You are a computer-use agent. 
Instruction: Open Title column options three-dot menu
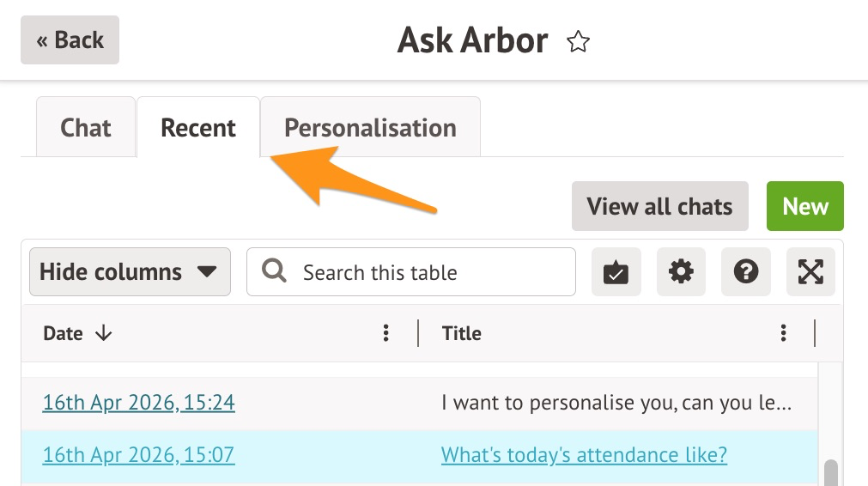[x=783, y=333]
